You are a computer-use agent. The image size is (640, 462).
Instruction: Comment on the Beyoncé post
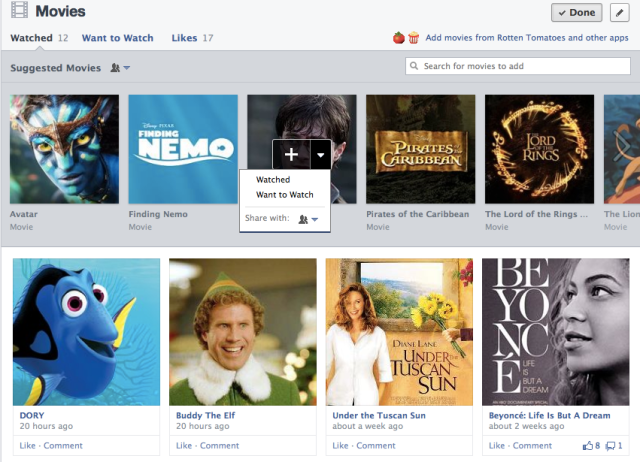click(532, 446)
